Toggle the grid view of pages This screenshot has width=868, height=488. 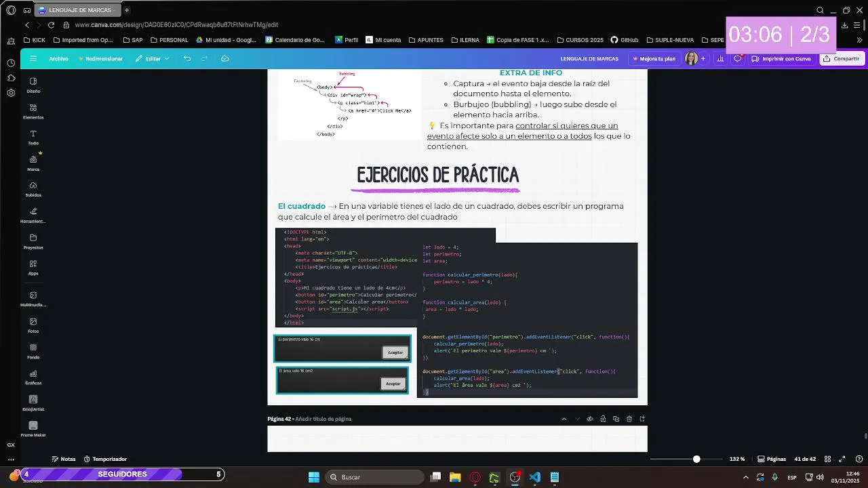pyautogui.click(x=828, y=459)
